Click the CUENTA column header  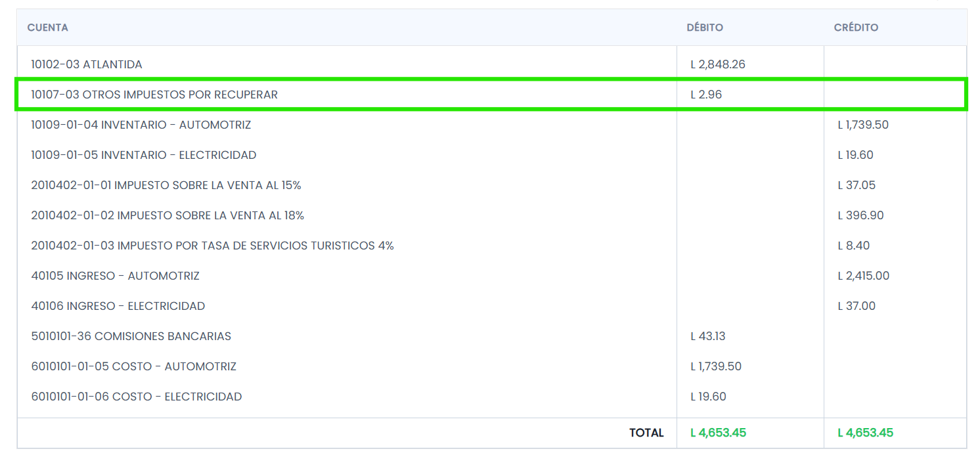pos(48,28)
